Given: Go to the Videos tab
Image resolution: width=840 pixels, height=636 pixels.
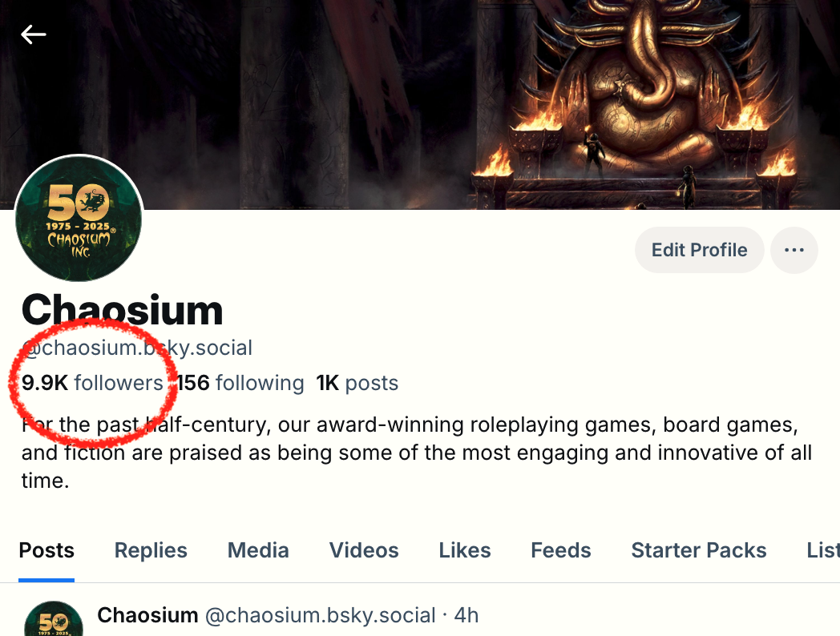Looking at the screenshot, I should coord(364,550).
